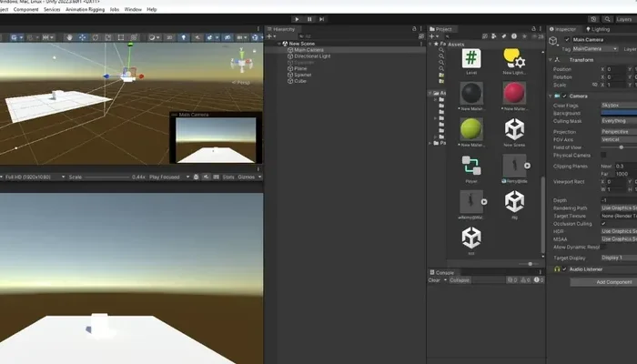The image size is (637, 364).
Task: Adjust the Project icon size slider
Action: click(x=530, y=264)
